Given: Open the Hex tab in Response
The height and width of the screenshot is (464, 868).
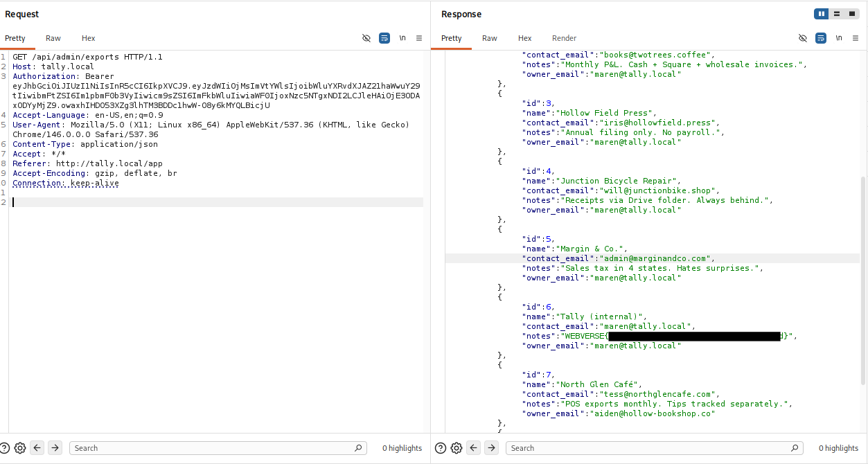Looking at the screenshot, I should [525, 38].
